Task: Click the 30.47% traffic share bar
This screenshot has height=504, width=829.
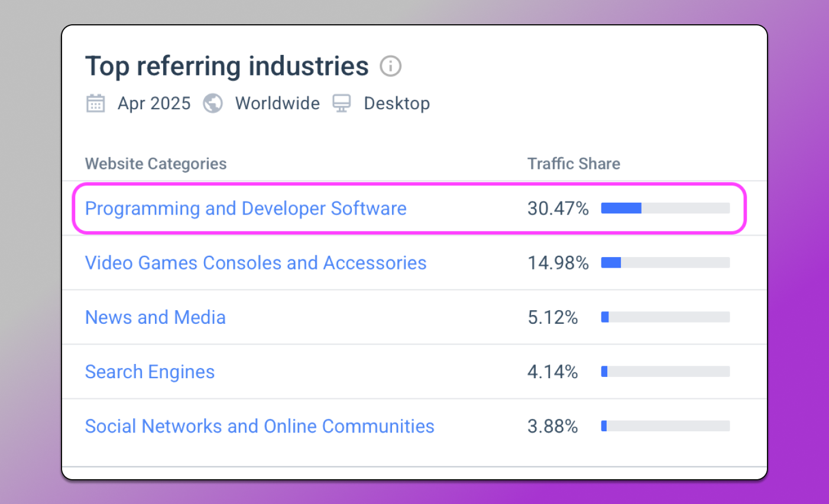Action: (665, 208)
